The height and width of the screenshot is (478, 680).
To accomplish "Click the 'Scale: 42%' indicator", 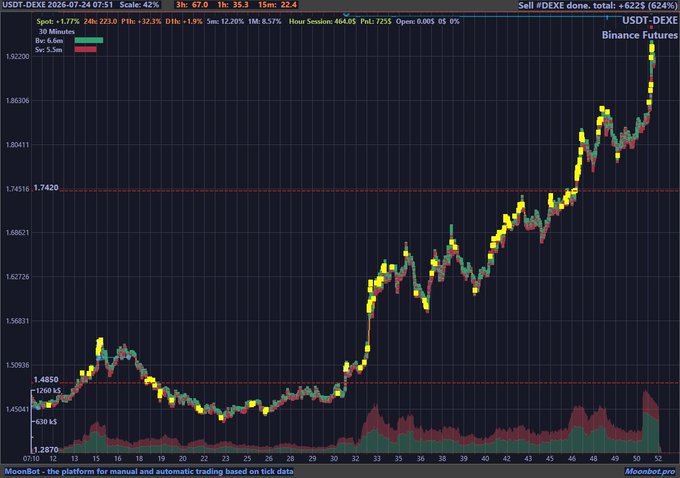I will [139, 5].
